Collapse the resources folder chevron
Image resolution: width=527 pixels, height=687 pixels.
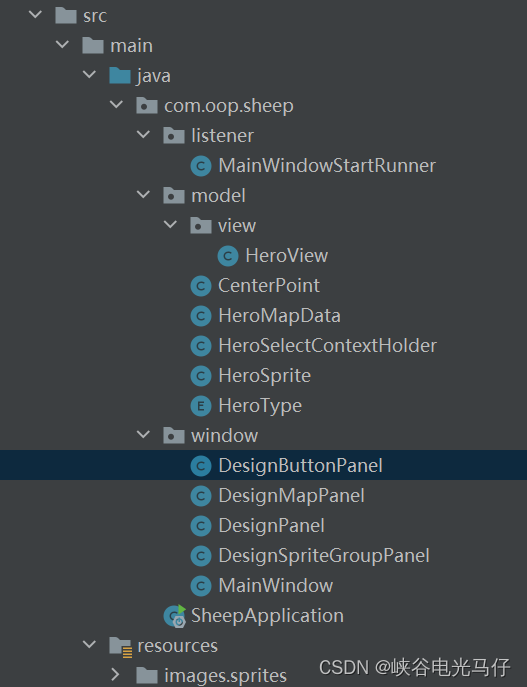(89, 644)
